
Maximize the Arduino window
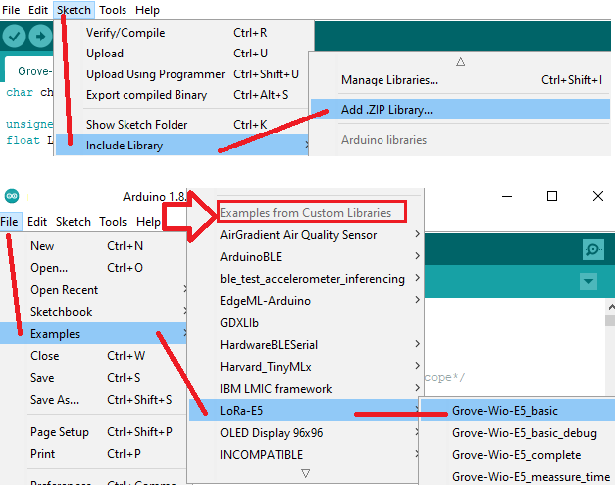(x=552, y=196)
